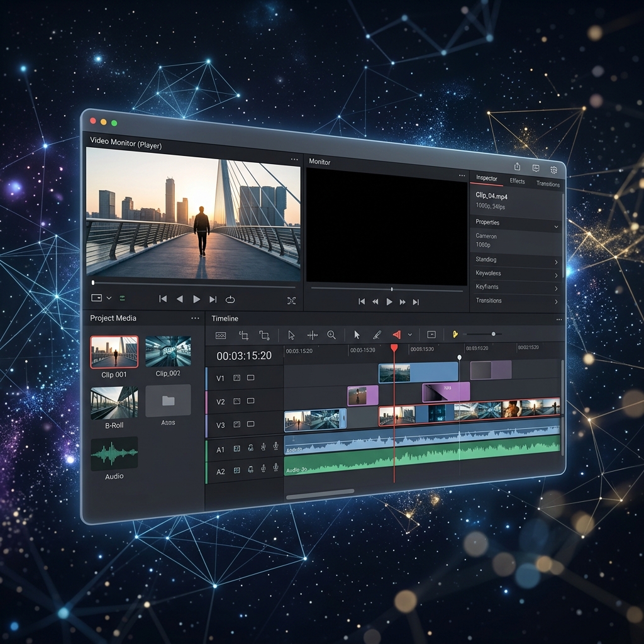Expand the Keywolens row in Inspector
The image size is (644, 644).
(x=516, y=274)
